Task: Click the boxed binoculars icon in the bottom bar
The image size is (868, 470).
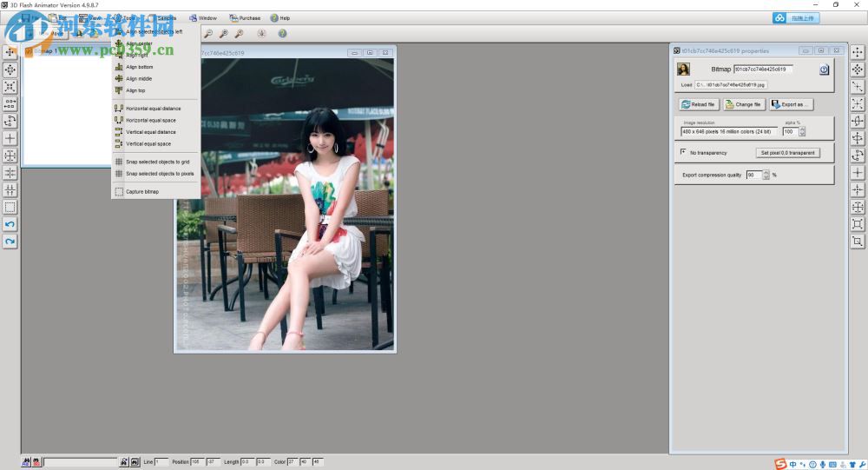Action: [135, 461]
